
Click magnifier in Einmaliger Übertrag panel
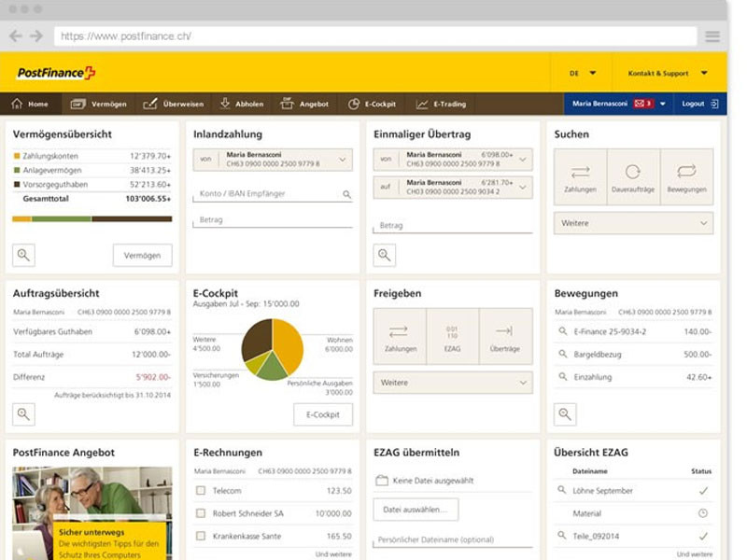(x=385, y=255)
